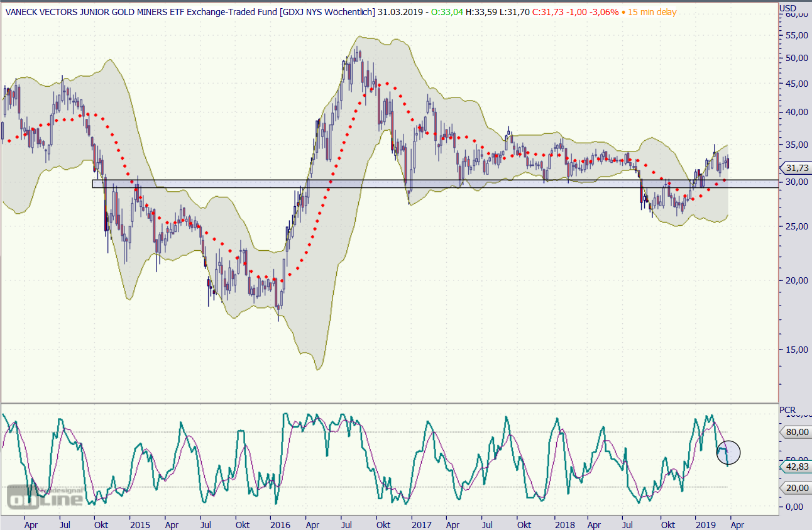812x530 pixels.
Task: Select the 2015 label on the time axis
Action: [140, 523]
